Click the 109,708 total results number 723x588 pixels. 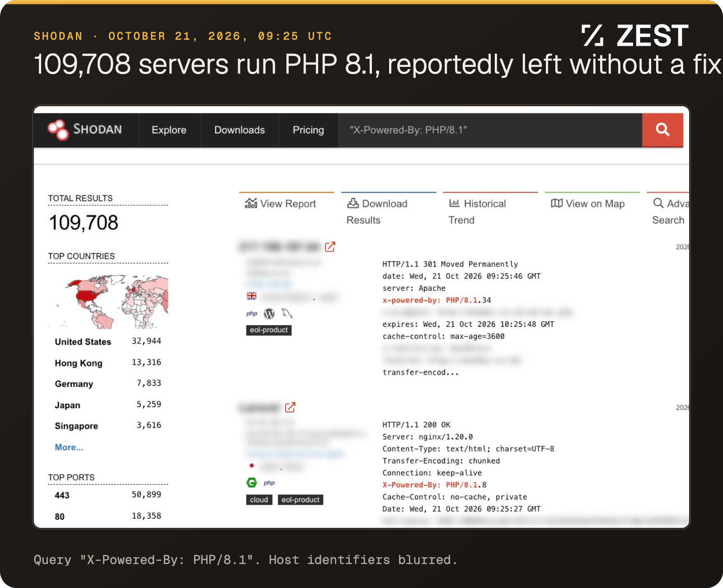84,222
